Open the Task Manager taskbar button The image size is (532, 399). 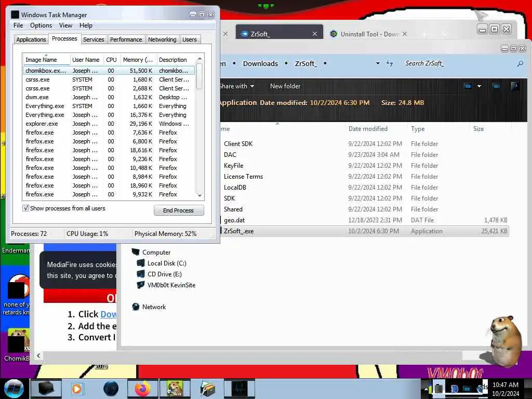tap(239, 389)
